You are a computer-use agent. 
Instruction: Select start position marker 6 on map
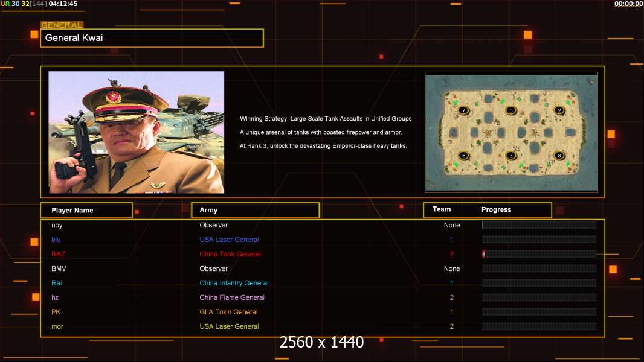click(x=463, y=156)
